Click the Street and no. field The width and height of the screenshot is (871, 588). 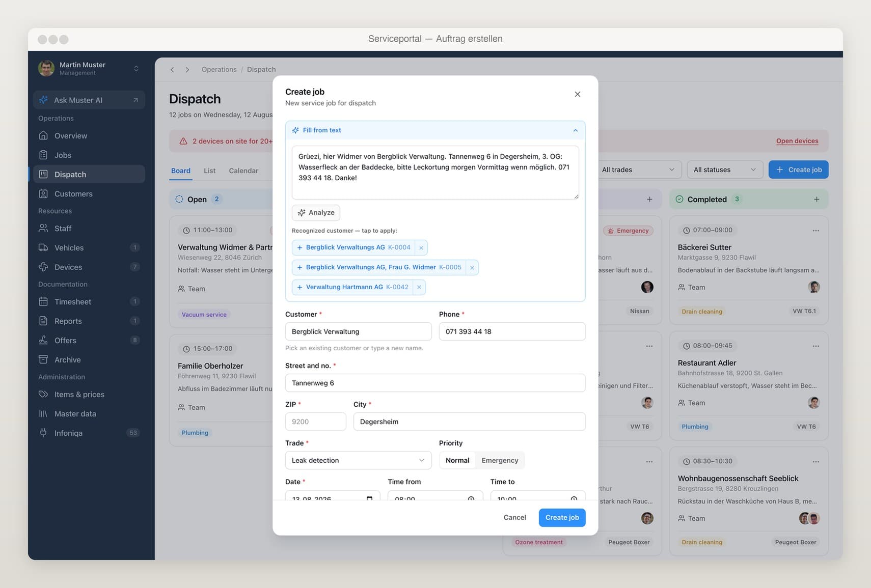click(435, 383)
